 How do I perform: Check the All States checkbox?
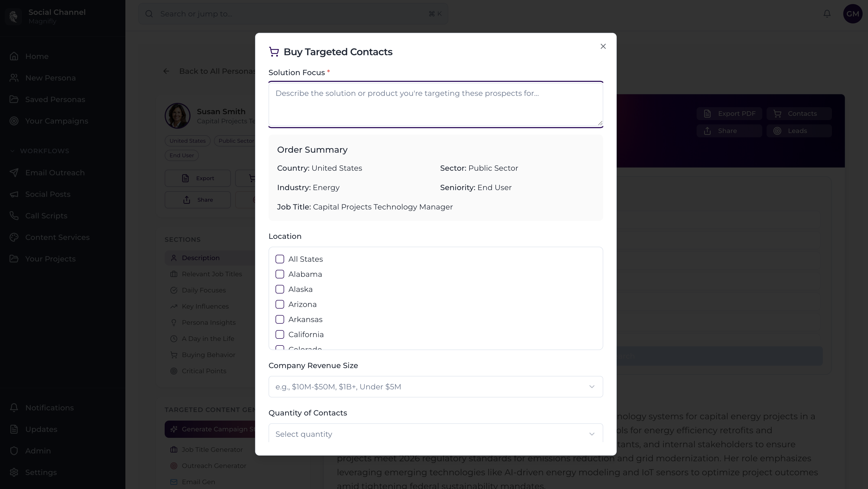(280, 259)
